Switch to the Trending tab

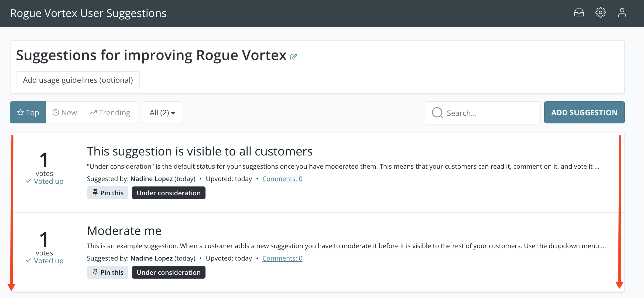point(110,113)
